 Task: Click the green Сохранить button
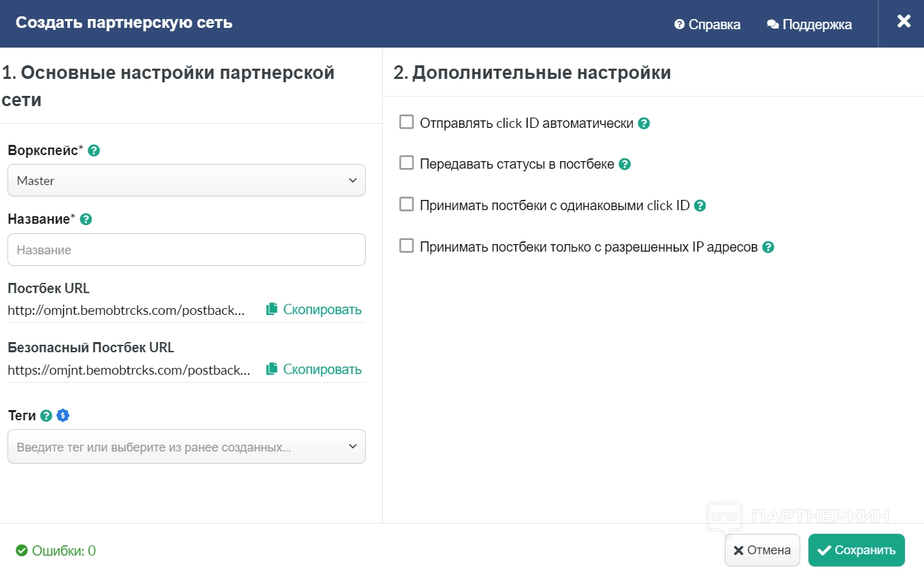point(856,550)
